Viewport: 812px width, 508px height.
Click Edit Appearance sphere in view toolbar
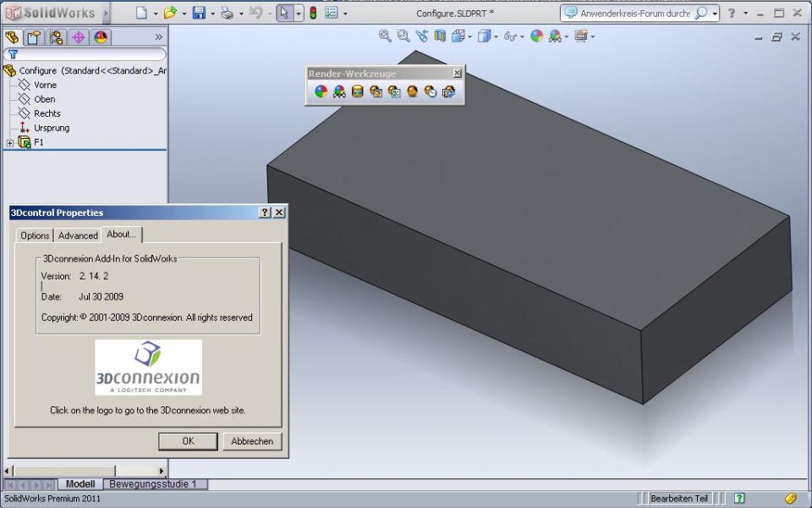pos(537,36)
